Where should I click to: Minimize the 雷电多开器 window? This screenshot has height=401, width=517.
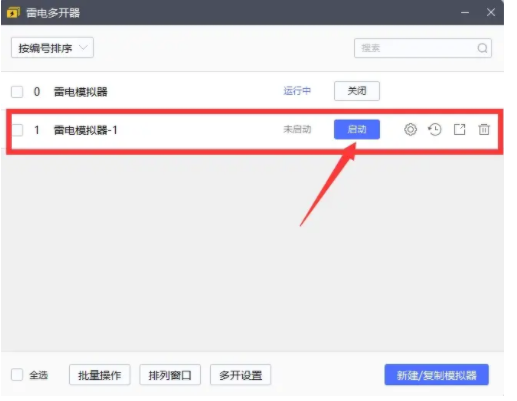(x=465, y=12)
